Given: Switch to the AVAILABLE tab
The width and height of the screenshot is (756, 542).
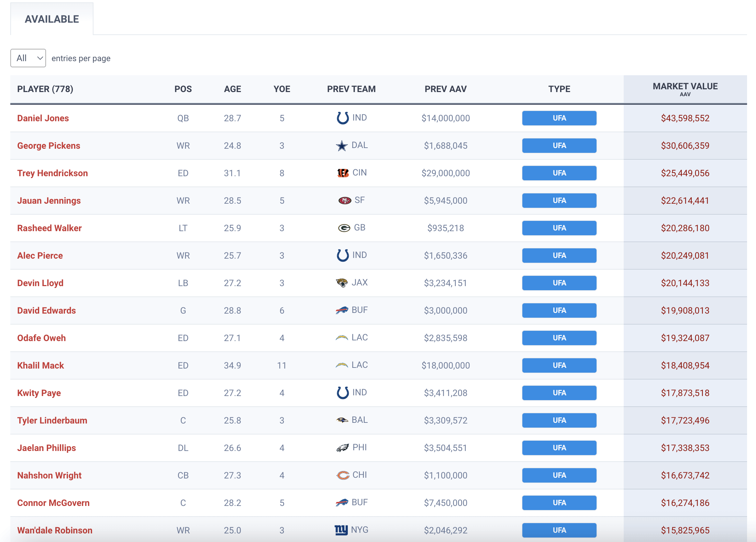Looking at the screenshot, I should point(52,19).
